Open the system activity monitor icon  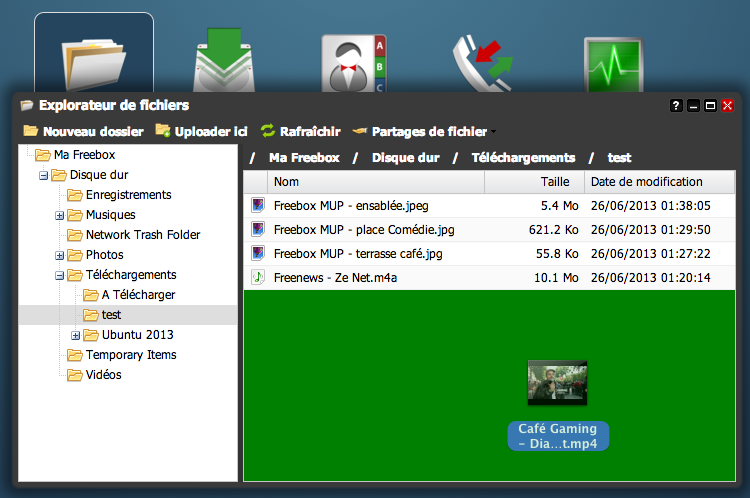point(614,65)
